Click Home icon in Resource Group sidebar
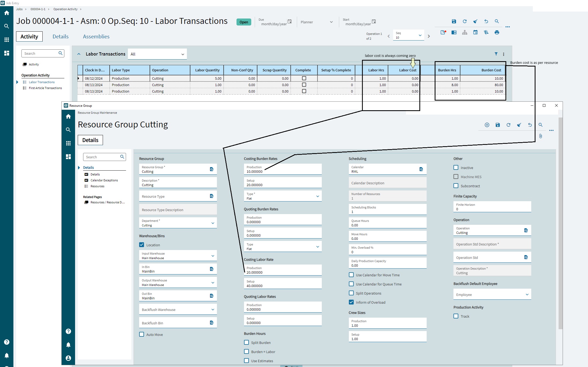This screenshot has width=588, height=367. (x=68, y=116)
